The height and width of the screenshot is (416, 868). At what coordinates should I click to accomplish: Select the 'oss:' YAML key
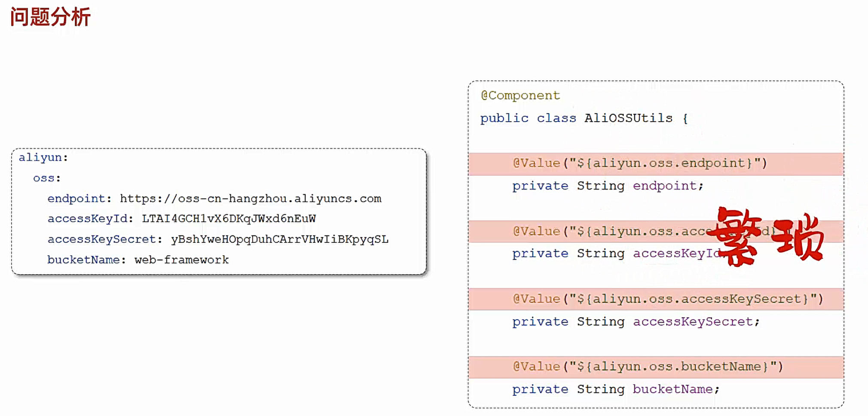pyautogui.click(x=47, y=178)
